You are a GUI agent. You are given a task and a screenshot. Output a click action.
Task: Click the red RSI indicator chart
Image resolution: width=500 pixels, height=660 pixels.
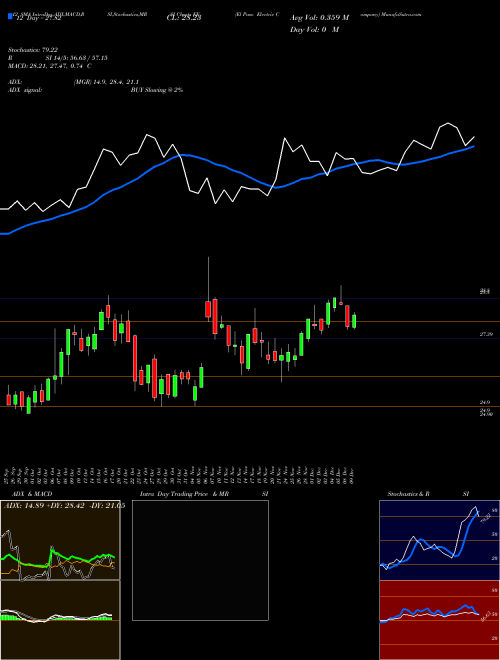[439, 620]
